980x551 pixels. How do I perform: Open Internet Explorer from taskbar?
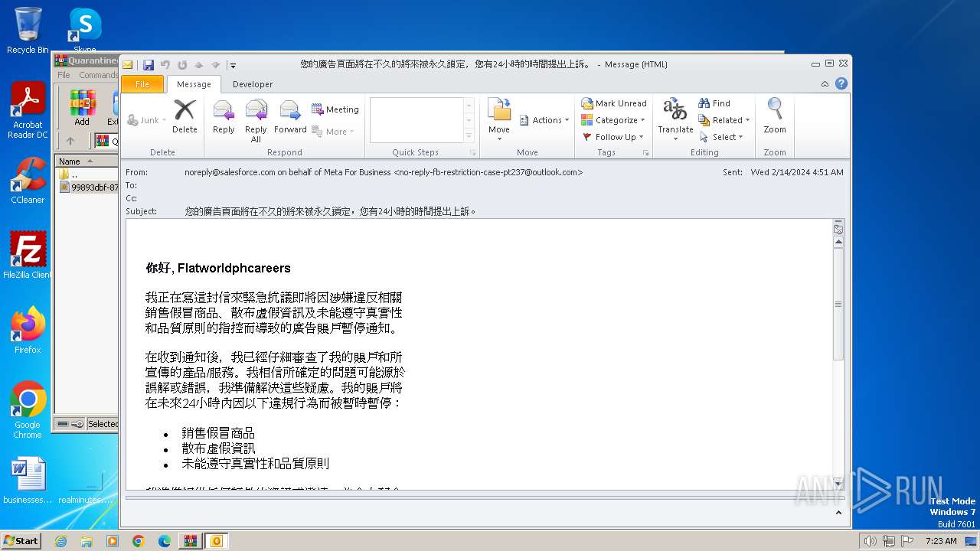pyautogui.click(x=60, y=541)
